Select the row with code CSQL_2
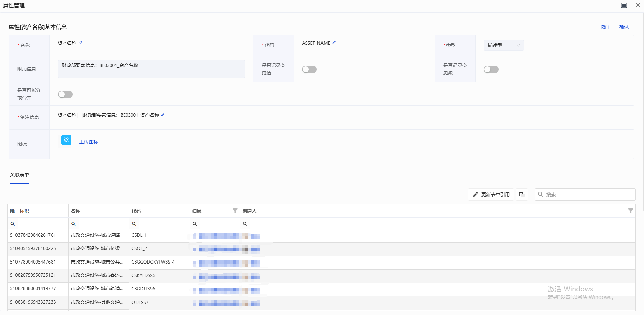This screenshot has width=644, height=315. 139,249
